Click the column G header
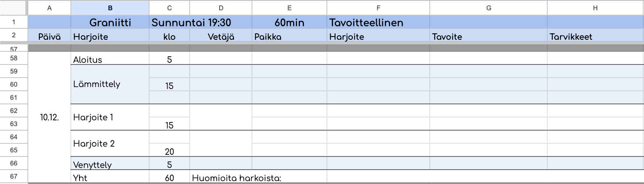Viewport: 644px width, 184px height. click(488, 8)
